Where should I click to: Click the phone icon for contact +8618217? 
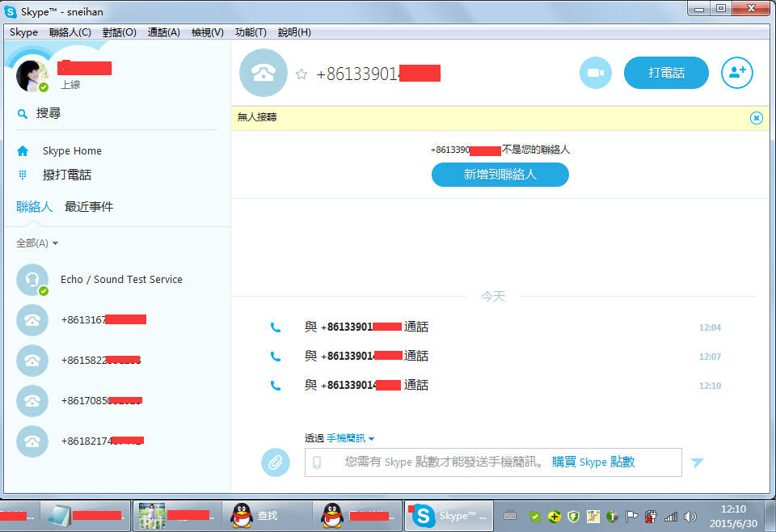click(x=32, y=441)
